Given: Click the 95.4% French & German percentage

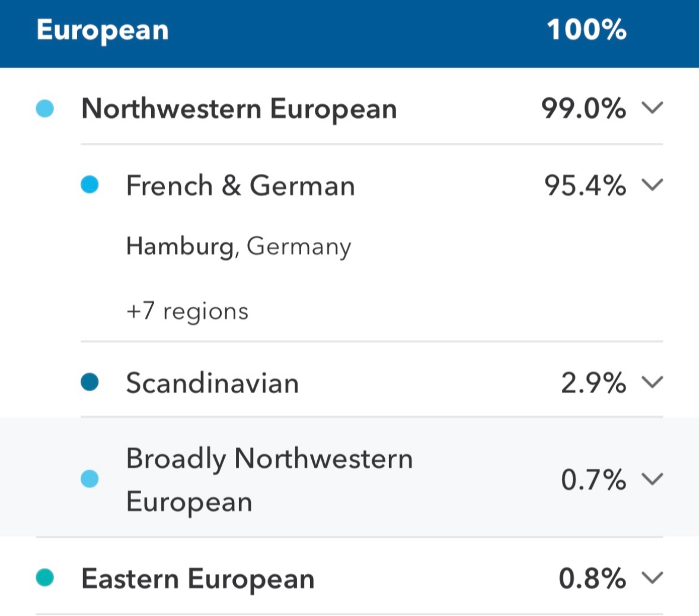Looking at the screenshot, I should pos(585,186).
